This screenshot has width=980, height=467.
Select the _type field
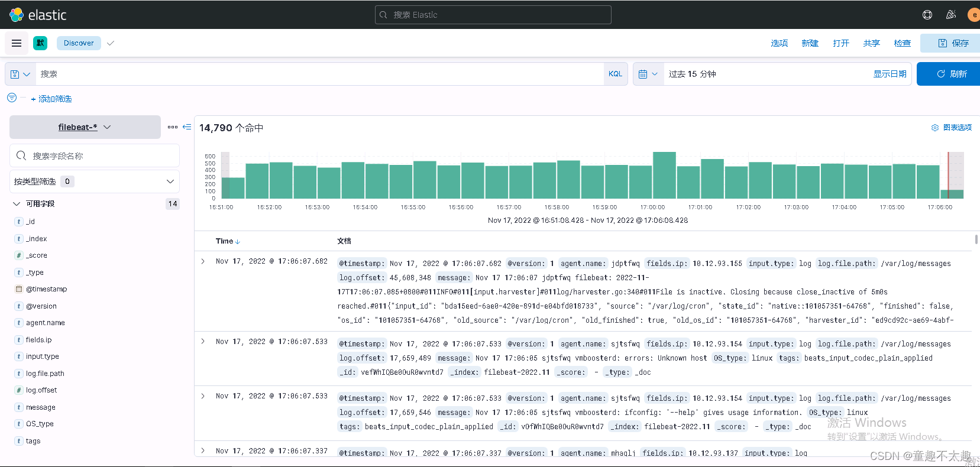35,273
